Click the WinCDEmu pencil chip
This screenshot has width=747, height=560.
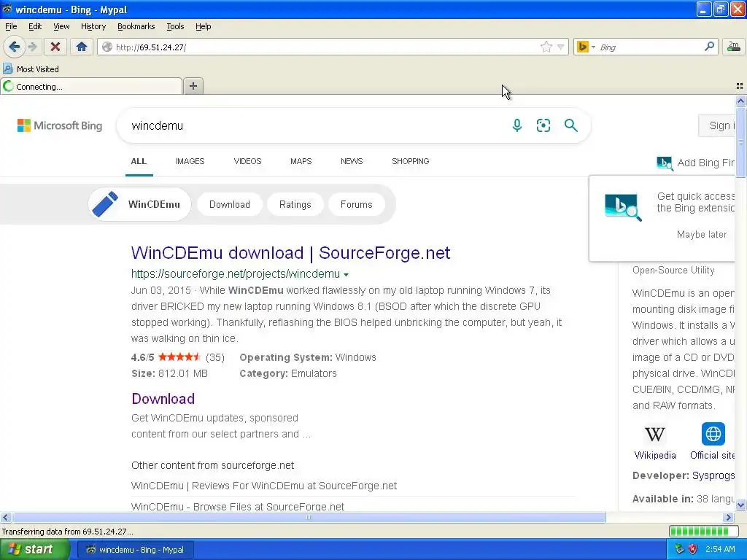click(x=139, y=204)
